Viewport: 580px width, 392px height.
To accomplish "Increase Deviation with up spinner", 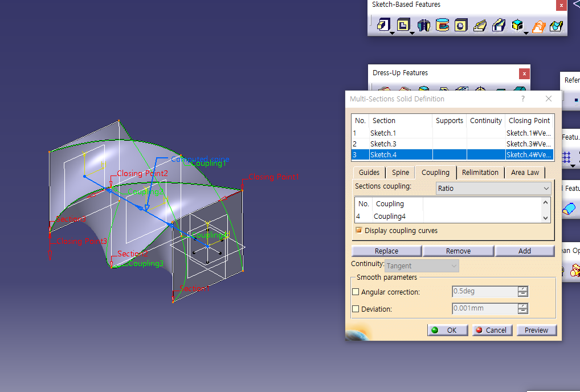I will (522, 306).
